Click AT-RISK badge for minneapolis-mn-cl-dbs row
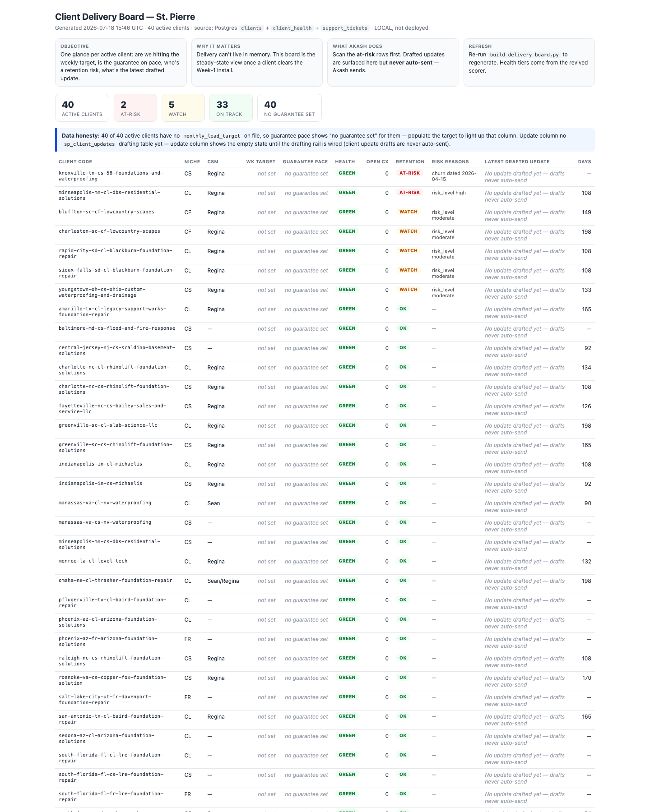The width and height of the screenshot is (650, 812). pyautogui.click(x=409, y=193)
